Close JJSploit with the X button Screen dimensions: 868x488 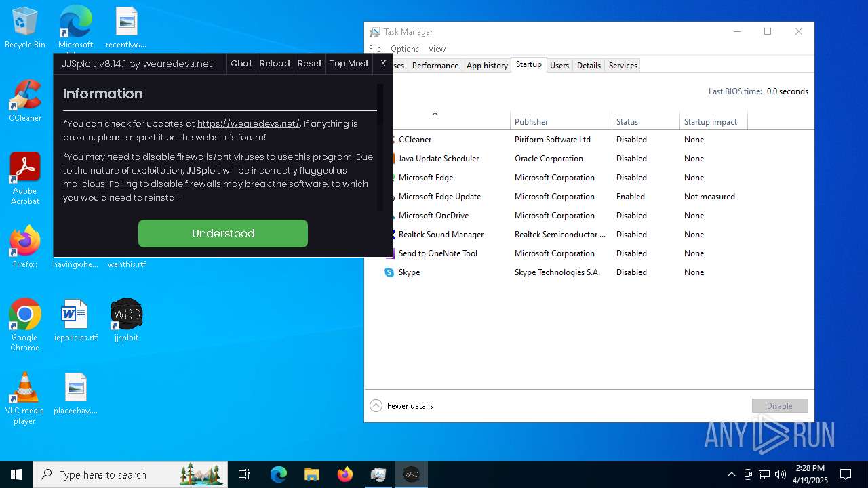pyautogui.click(x=383, y=64)
